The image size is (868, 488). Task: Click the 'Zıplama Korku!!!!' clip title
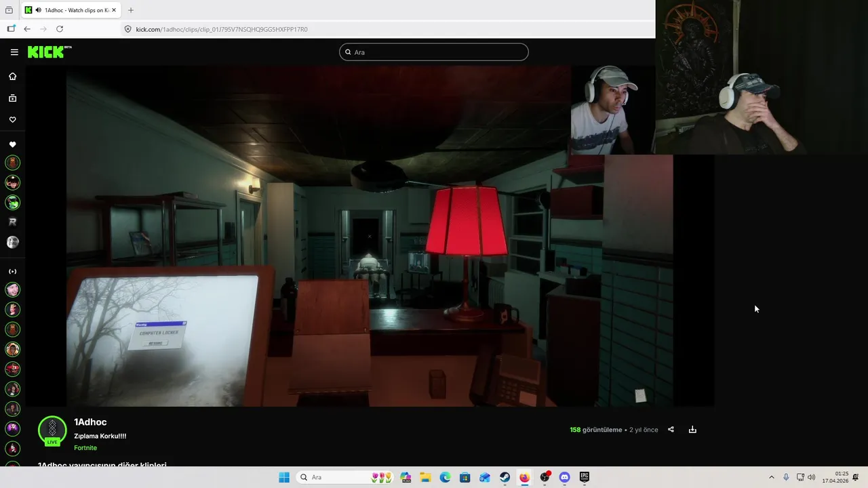tap(100, 436)
